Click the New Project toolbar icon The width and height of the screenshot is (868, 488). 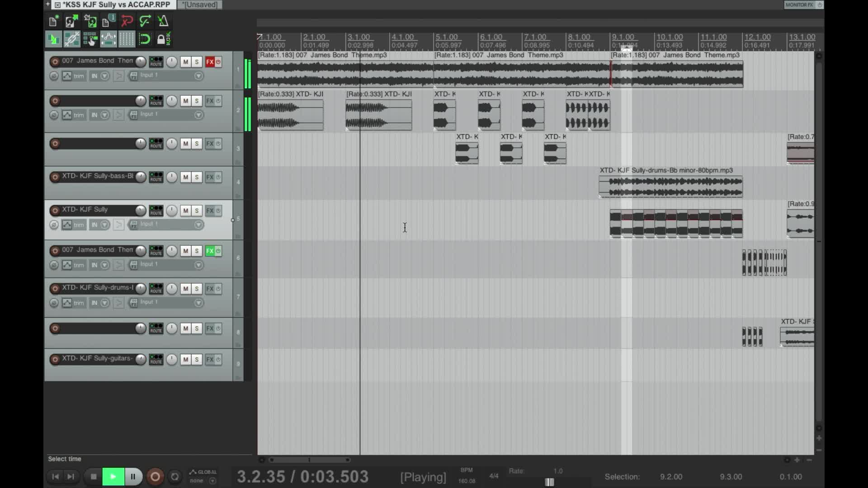click(53, 21)
